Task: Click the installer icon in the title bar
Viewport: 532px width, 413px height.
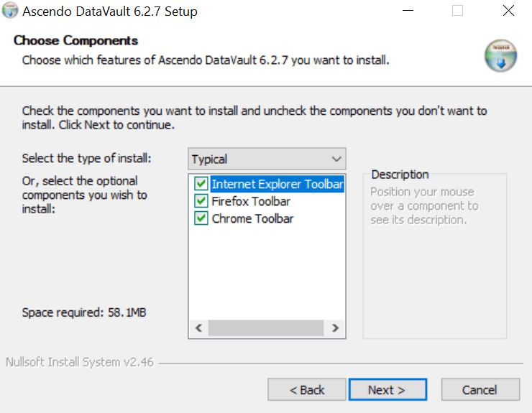Action: click(x=10, y=10)
